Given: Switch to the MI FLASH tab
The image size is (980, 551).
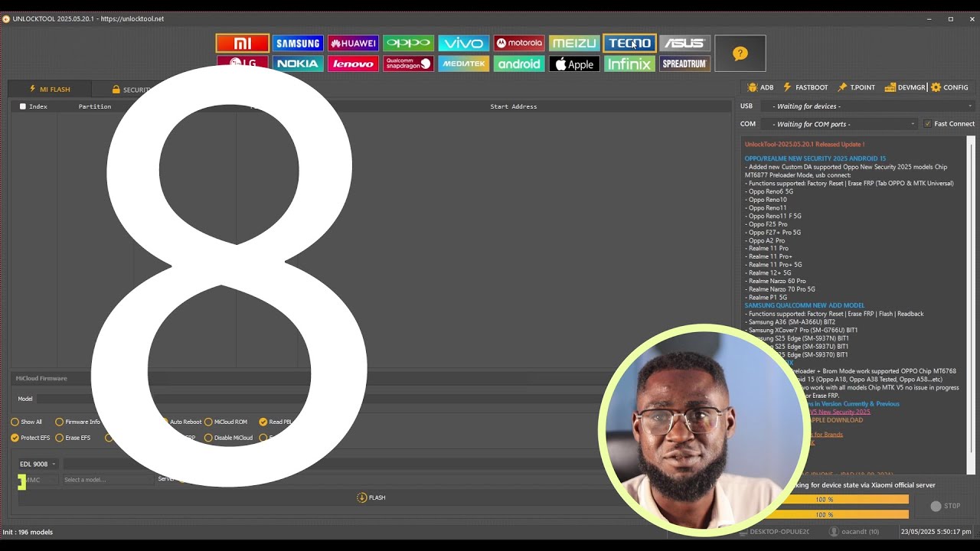Looking at the screenshot, I should point(49,90).
